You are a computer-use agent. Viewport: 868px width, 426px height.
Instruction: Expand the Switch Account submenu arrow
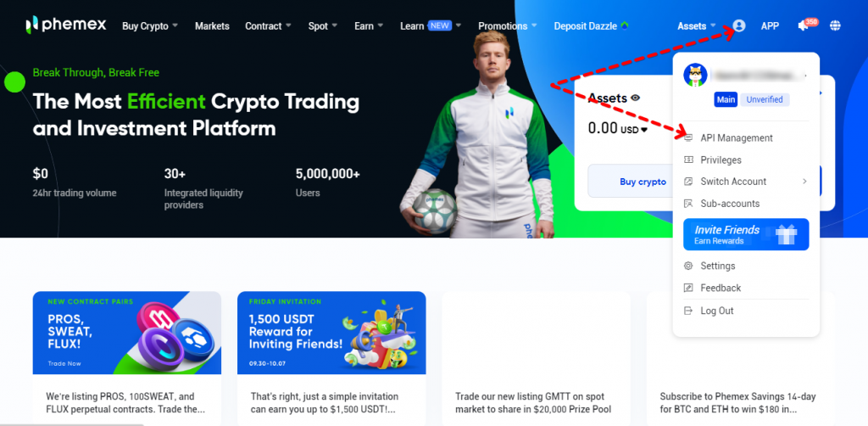click(x=804, y=182)
